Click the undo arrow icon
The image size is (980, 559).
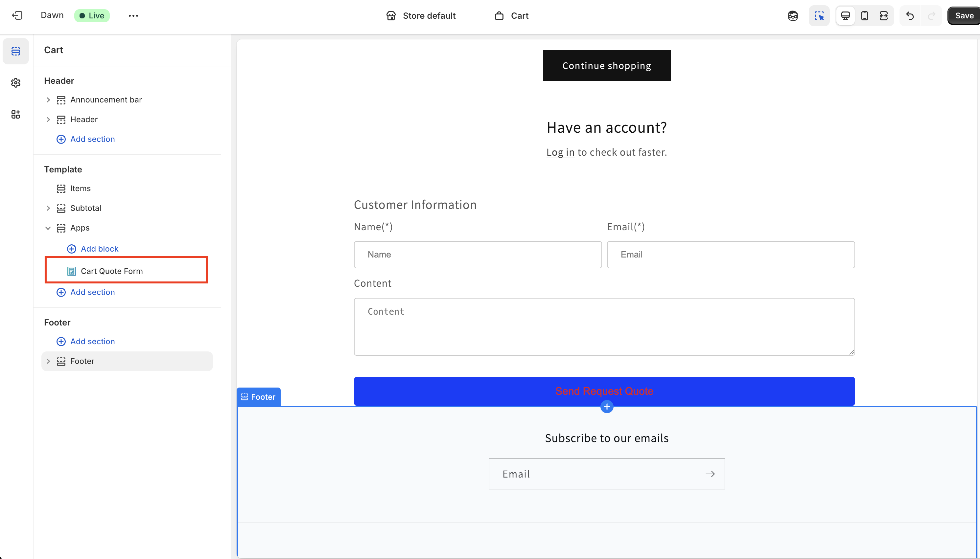910,16
